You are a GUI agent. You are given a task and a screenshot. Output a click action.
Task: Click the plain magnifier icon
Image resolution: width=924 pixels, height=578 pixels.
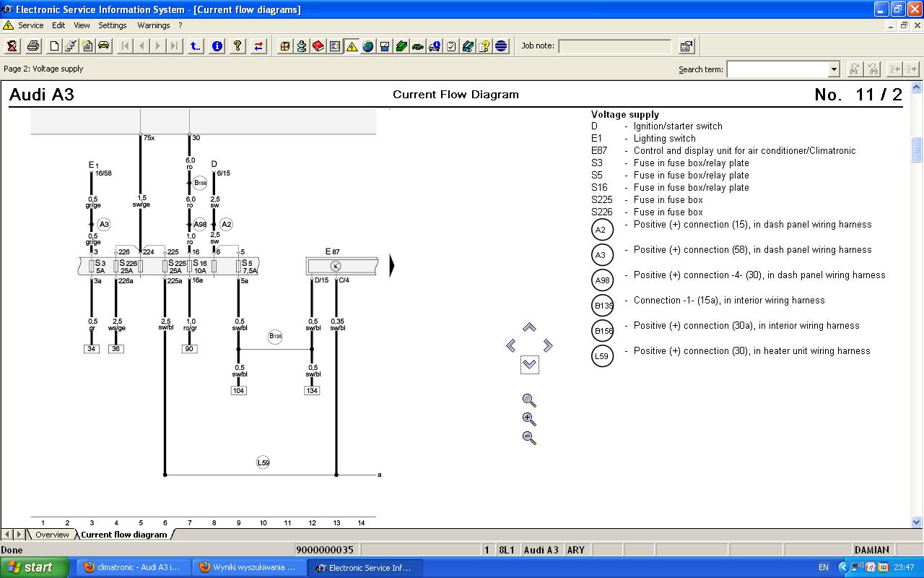[x=529, y=400]
